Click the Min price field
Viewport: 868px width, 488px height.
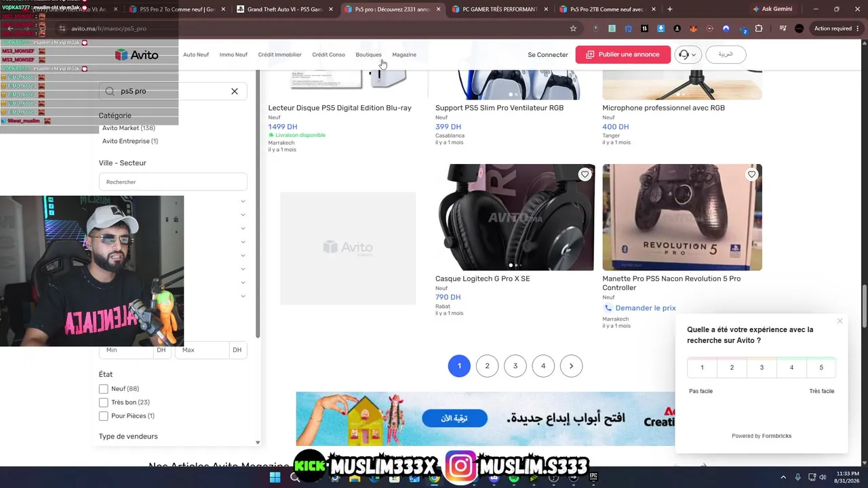tap(127, 350)
